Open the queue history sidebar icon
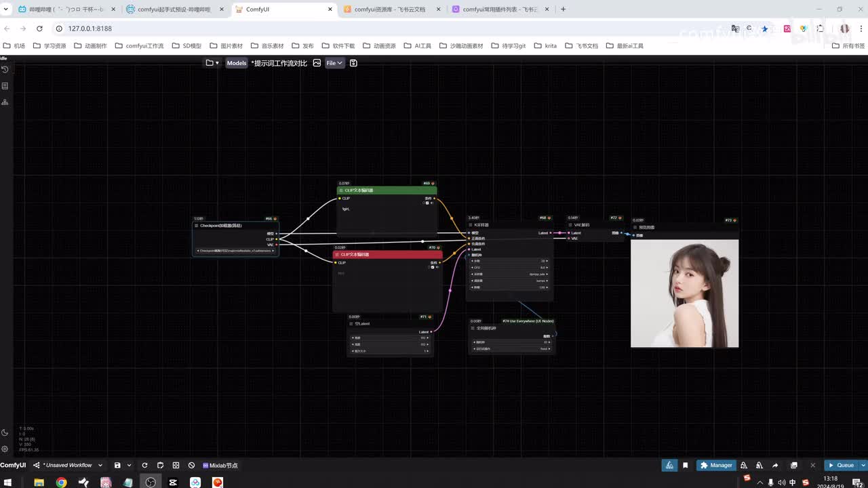Viewport: 868px width, 488px height. pos(5,69)
